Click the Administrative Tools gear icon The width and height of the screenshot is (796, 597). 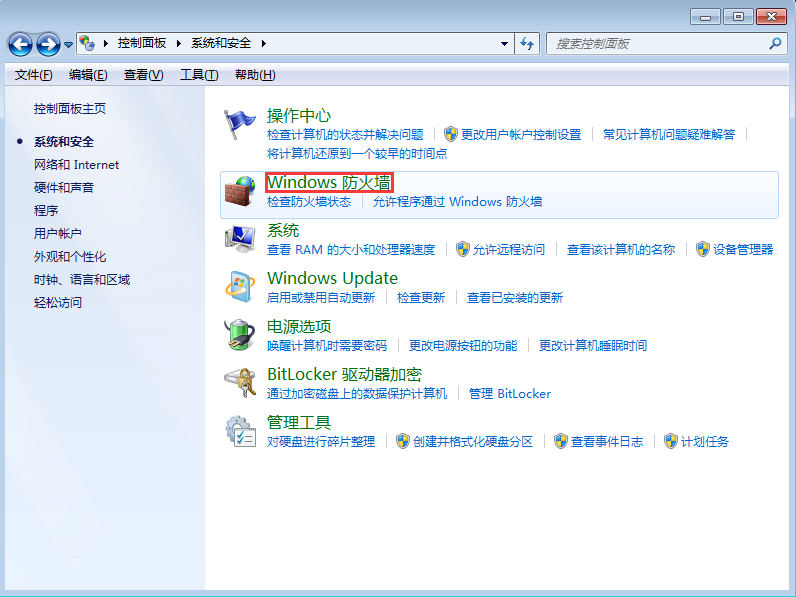click(x=240, y=430)
